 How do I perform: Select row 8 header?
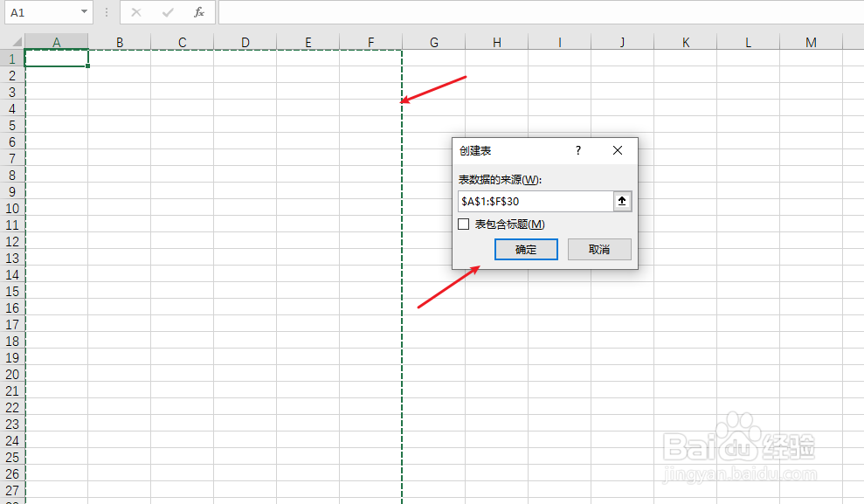click(x=12, y=175)
